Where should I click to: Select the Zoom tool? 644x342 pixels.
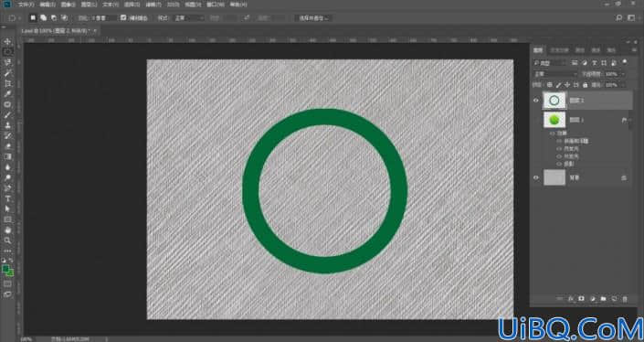[7, 240]
